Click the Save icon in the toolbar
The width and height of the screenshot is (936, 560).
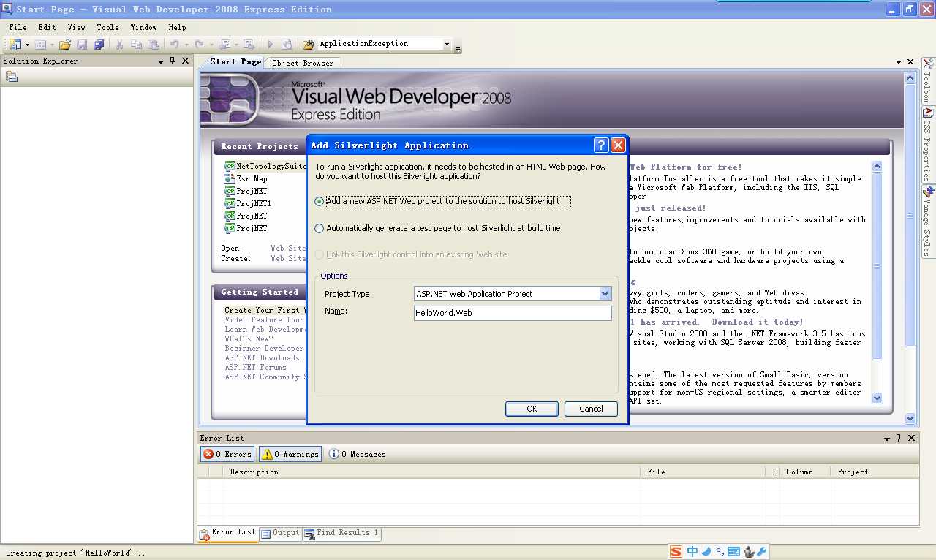coord(82,45)
